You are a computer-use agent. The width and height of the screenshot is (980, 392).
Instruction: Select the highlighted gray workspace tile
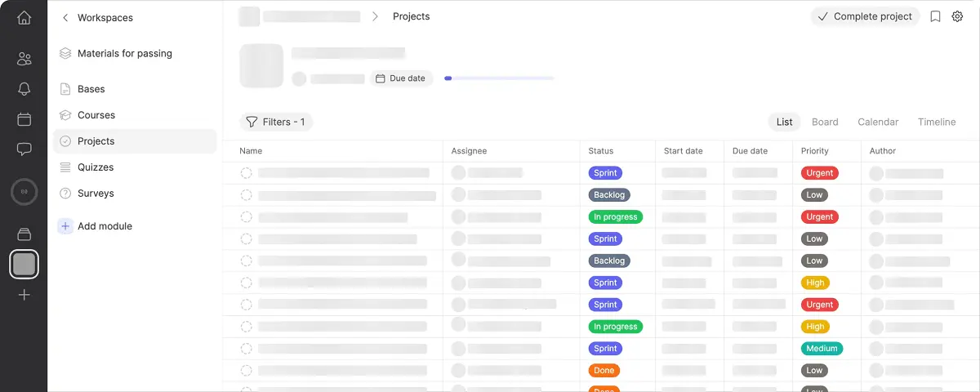pos(24,264)
